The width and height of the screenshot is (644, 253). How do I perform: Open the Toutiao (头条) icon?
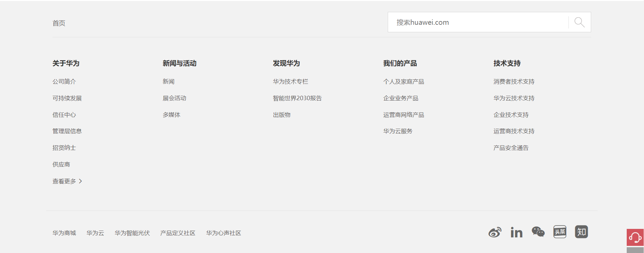[560, 232]
